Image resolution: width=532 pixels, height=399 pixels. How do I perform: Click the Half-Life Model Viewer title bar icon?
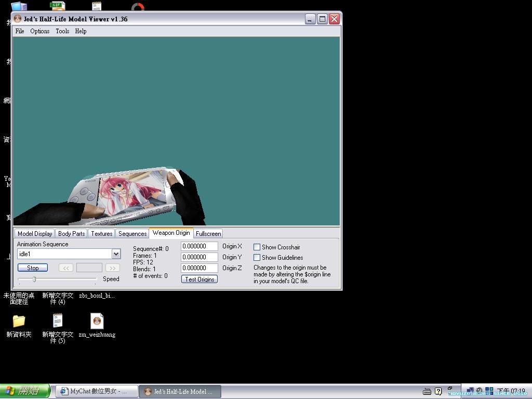coord(18,19)
